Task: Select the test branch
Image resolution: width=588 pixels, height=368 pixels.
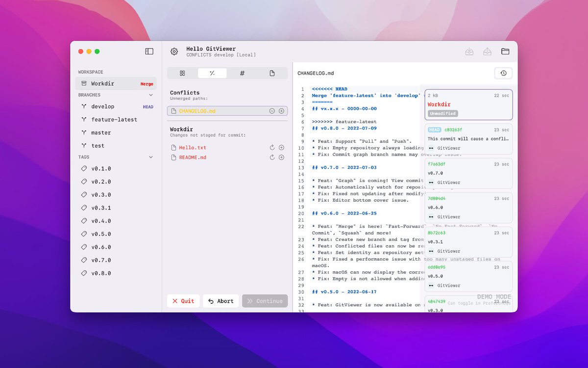Action: coord(116,146)
